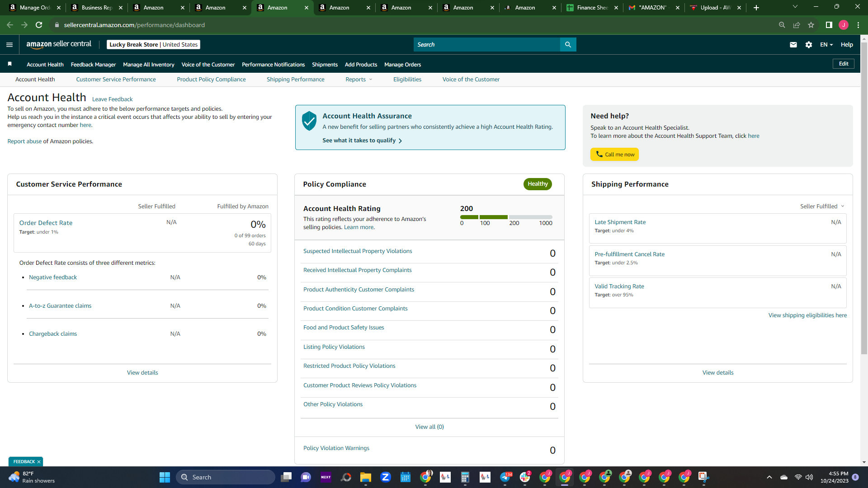Open File Explorer from the taskbar
This screenshot has width=868, height=488.
(366, 477)
